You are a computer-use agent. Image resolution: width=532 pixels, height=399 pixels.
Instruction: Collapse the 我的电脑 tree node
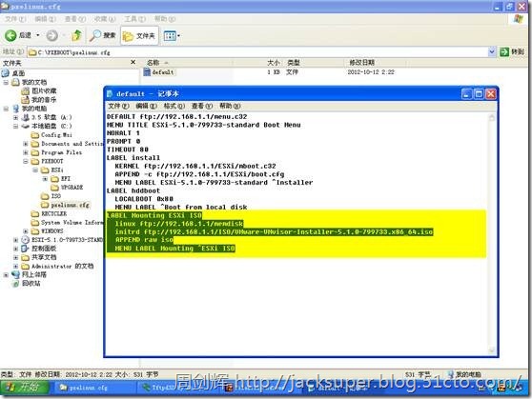tap(6, 109)
